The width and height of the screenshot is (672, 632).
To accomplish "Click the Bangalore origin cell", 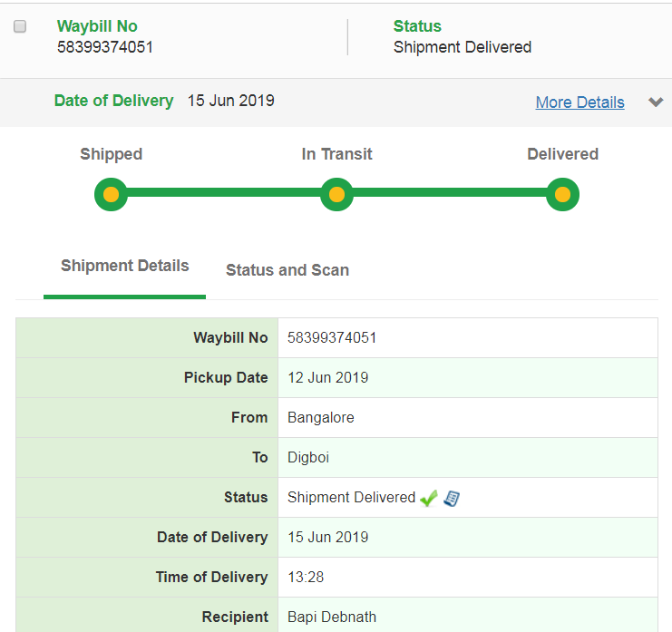I will tap(321, 418).
